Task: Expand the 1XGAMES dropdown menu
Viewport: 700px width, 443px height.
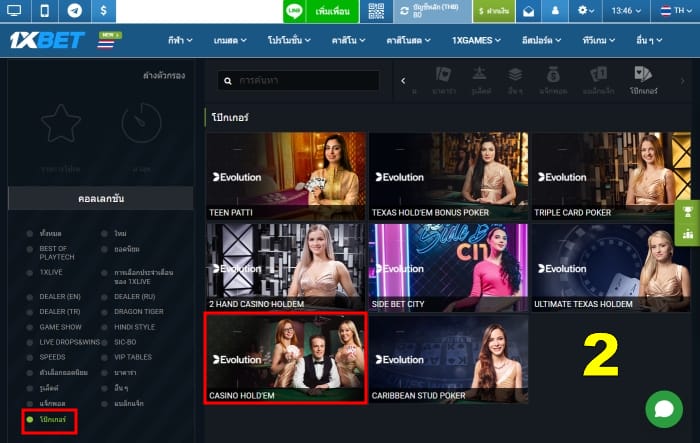Action: point(476,40)
